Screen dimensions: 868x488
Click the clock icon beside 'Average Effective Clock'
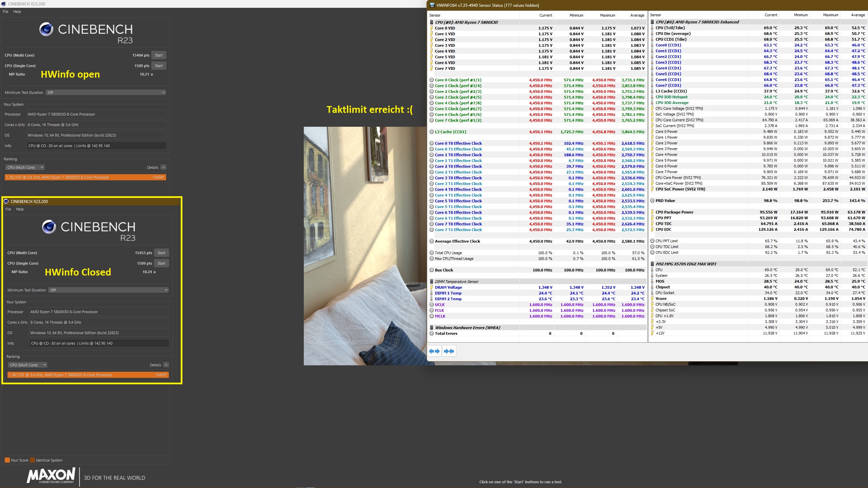point(432,241)
